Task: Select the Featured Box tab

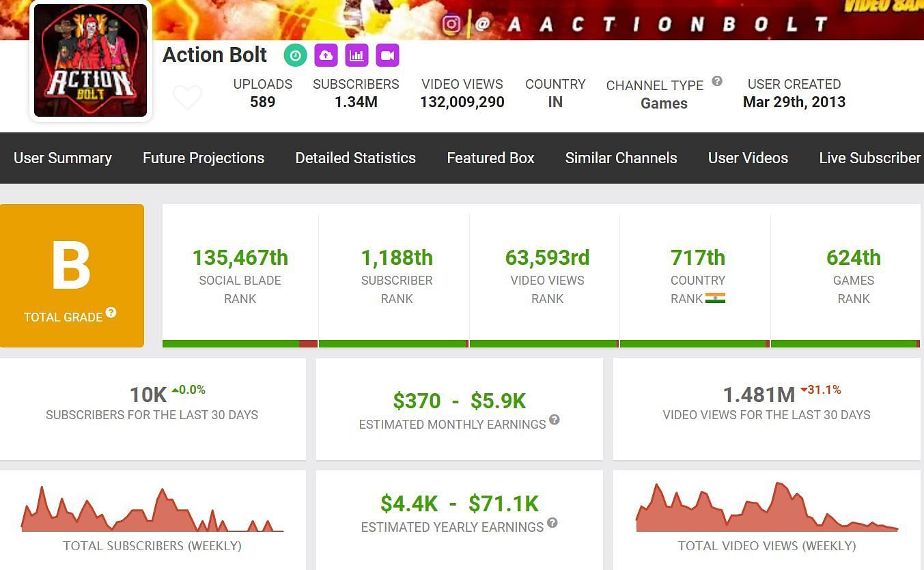Action: click(x=490, y=158)
